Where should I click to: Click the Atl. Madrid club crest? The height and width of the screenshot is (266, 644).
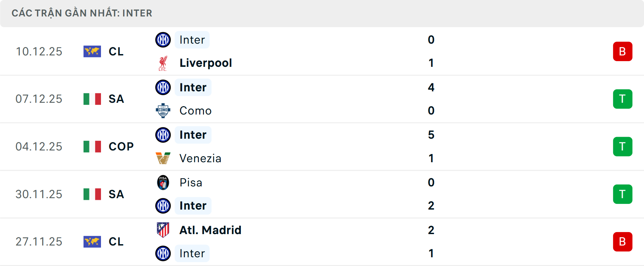(163, 230)
